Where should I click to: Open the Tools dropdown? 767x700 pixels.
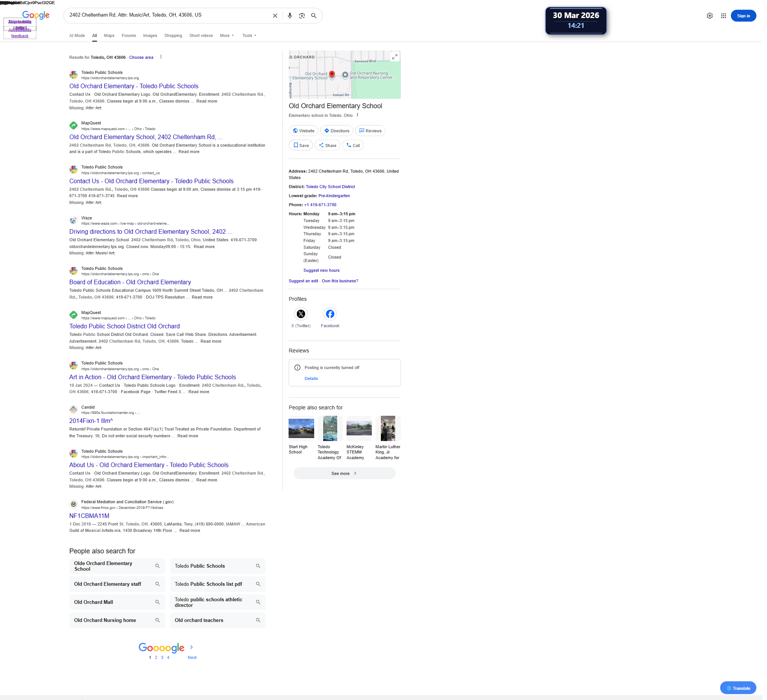(x=249, y=35)
